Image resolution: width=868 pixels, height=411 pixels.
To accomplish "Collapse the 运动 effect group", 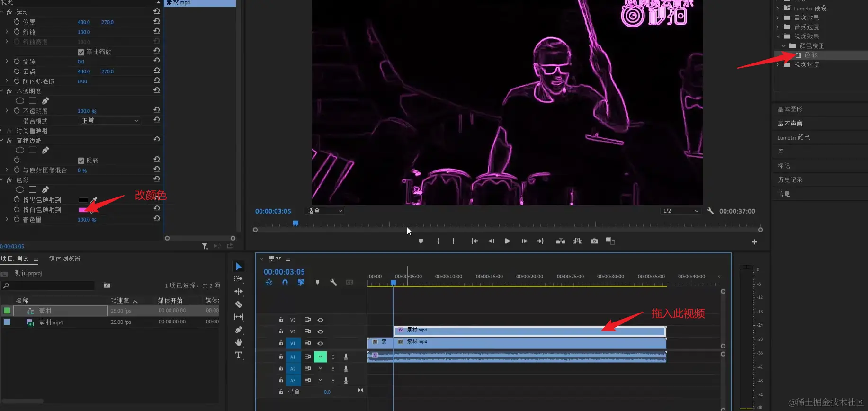I will pos(2,12).
